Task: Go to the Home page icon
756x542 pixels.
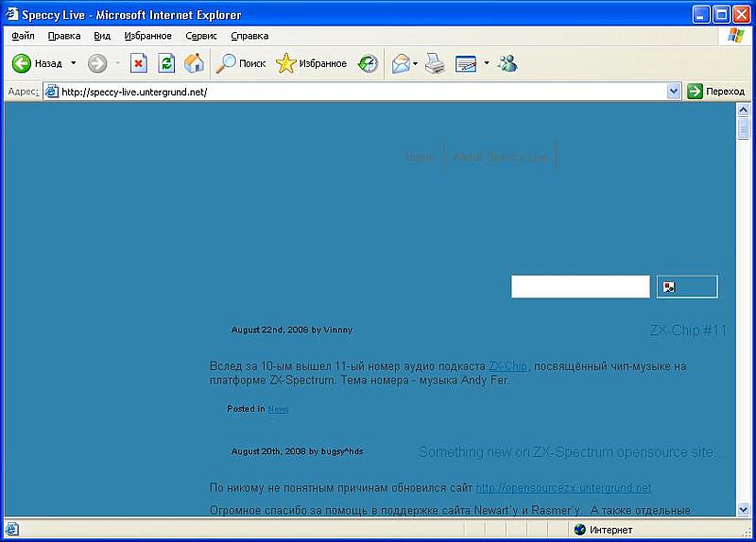Action: [194, 63]
